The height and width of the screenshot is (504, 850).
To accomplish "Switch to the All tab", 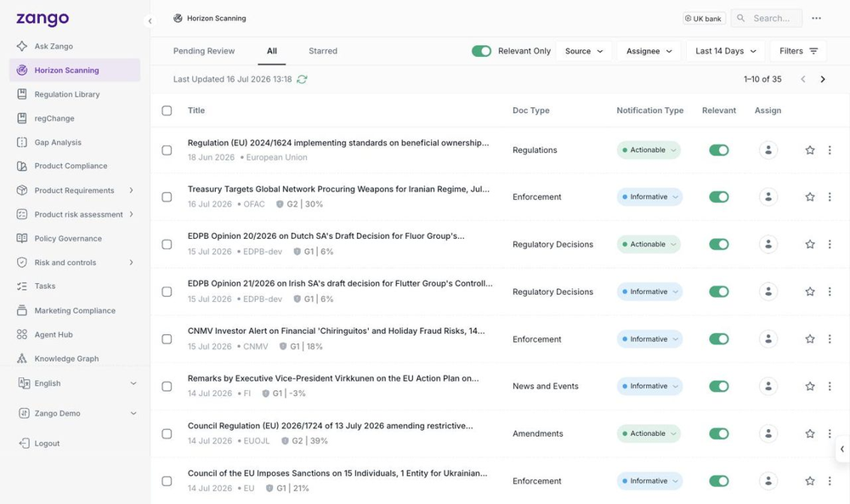I will [272, 51].
